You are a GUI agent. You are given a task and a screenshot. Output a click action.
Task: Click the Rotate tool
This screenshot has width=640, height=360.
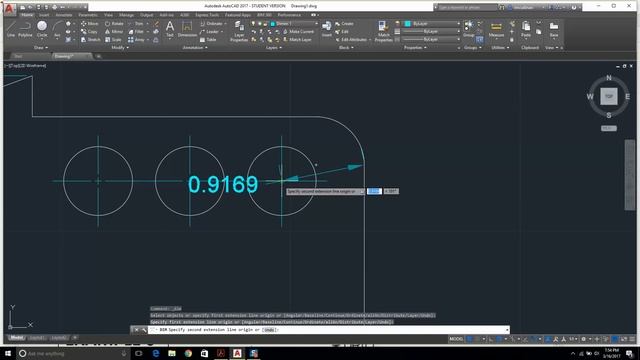point(114,24)
